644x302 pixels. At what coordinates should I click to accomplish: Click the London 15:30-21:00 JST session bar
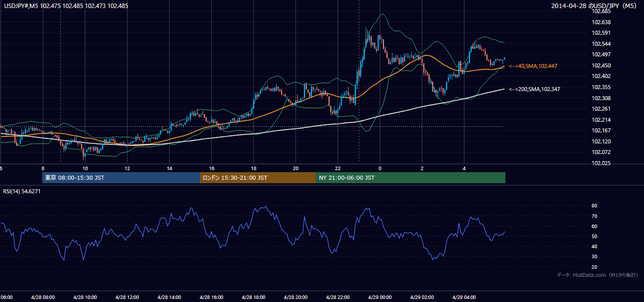pyautogui.click(x=258, y=178)
